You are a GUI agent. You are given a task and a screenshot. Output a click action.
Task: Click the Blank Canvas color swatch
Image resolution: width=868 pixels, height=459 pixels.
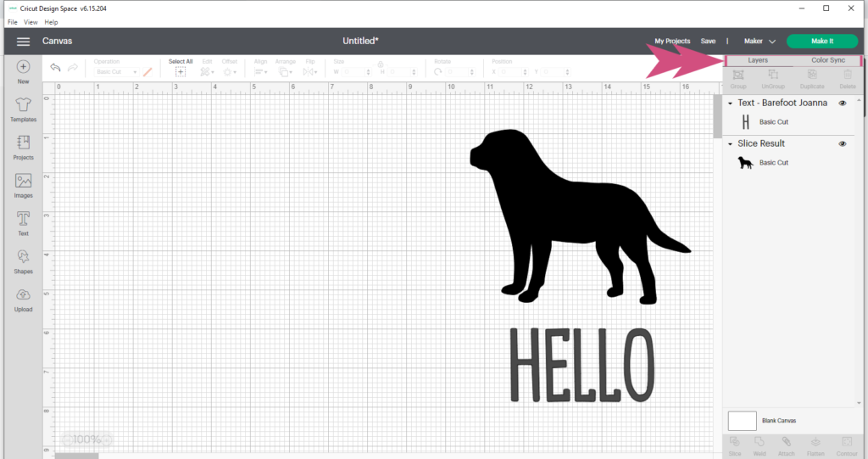pyautogui.click(x=742, y=421)
